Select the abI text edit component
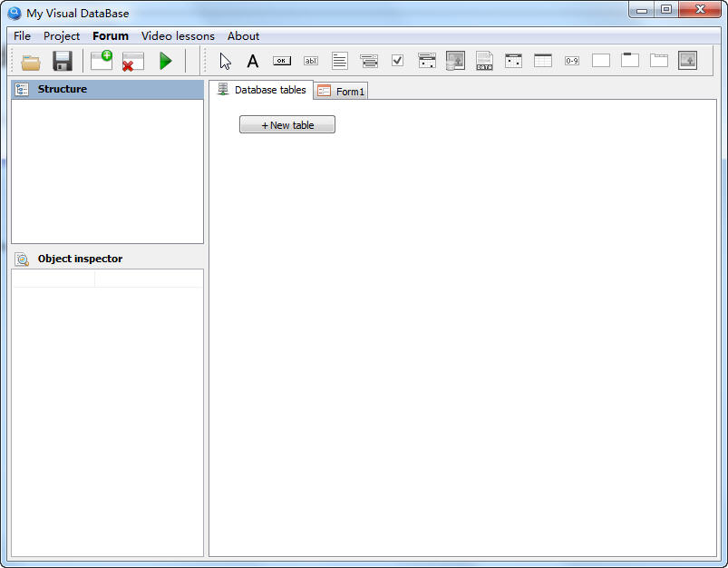The height and width of the screenshot is (568, 728). click(x=311, y=61)
